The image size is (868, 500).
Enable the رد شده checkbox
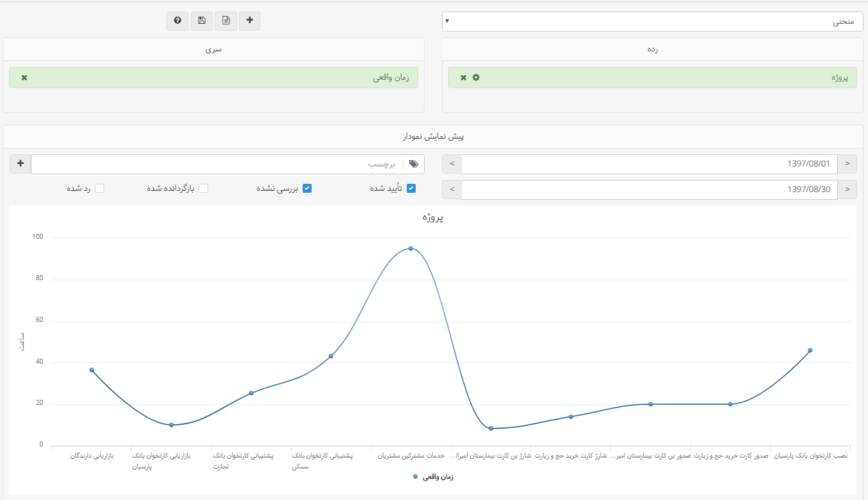(x=99, y=188)
